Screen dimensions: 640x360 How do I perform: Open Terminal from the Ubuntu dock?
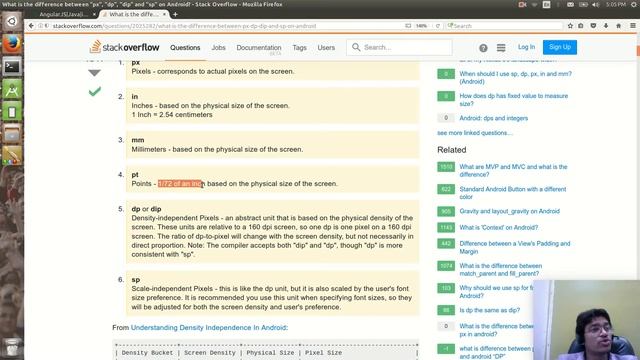pos(12,66)
